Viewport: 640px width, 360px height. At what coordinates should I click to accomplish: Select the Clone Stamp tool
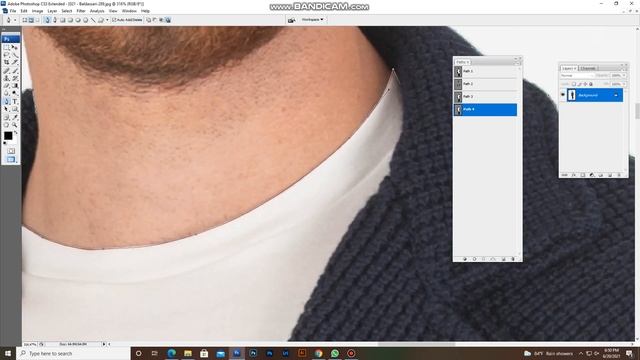[7, 78]
